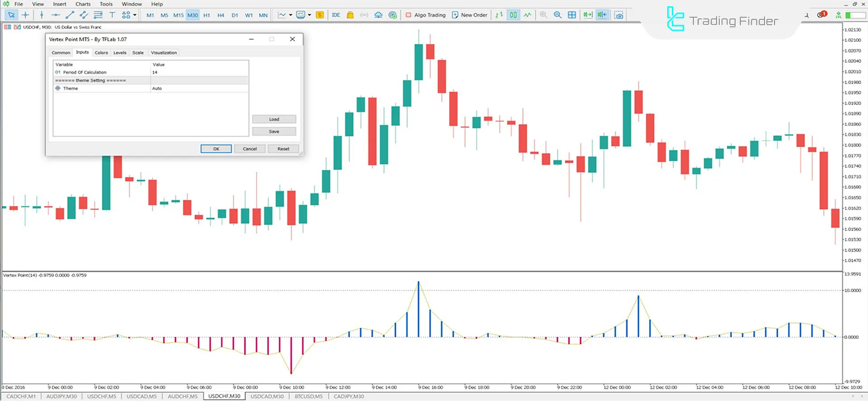Switch to the H4 timeframe
The image size is (868, 401).
pos(221,15)
